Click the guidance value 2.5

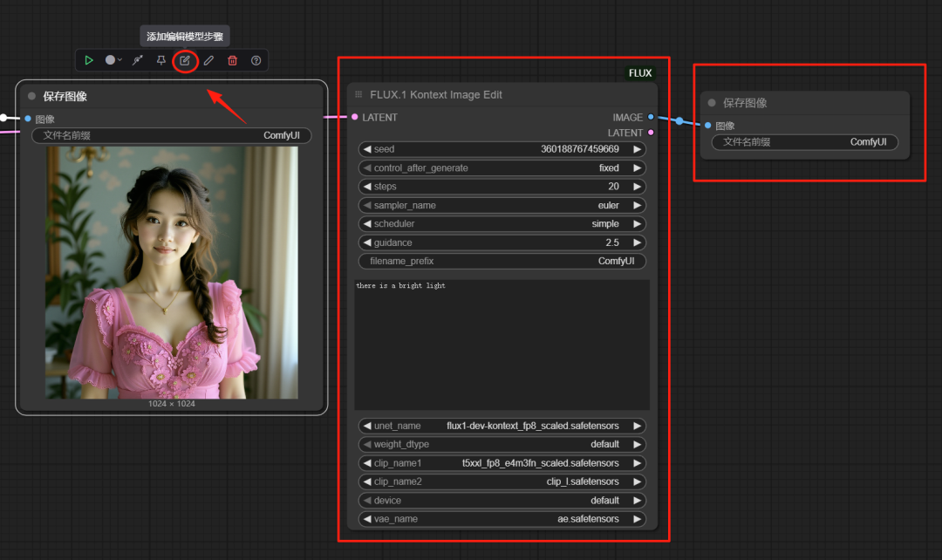(612, 242)
